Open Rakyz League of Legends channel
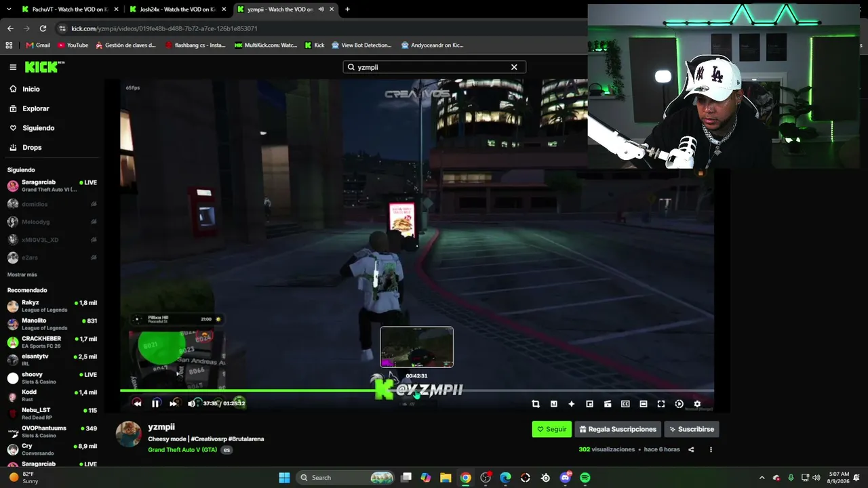The height and width of the screenshot is (488, 868). [52, 306]
